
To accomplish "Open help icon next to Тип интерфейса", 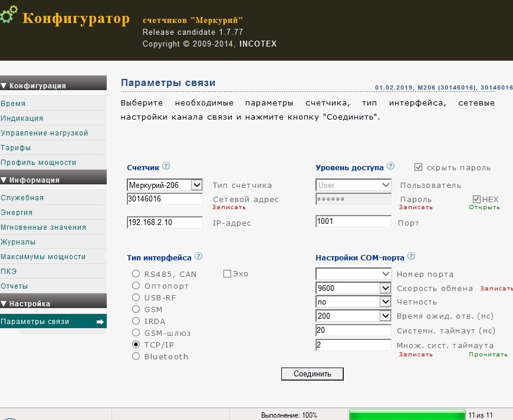I will pyautogui.click(x=198, y=257).
